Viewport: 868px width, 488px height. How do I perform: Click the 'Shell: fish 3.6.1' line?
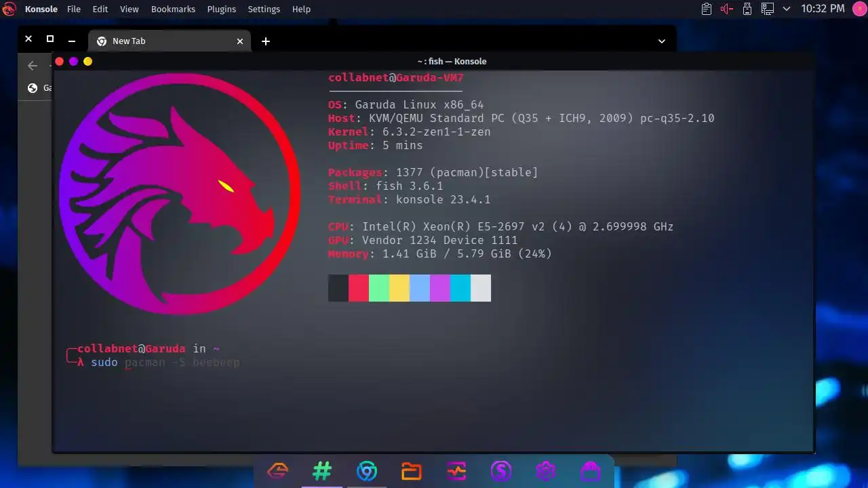[386, 186]
